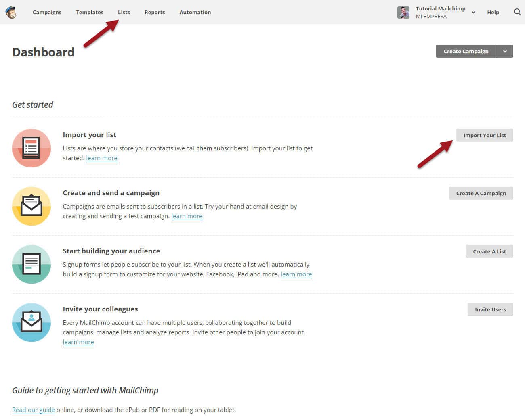Open the Automation section
This screenshot has width=525, height=420.
[195, 12]
